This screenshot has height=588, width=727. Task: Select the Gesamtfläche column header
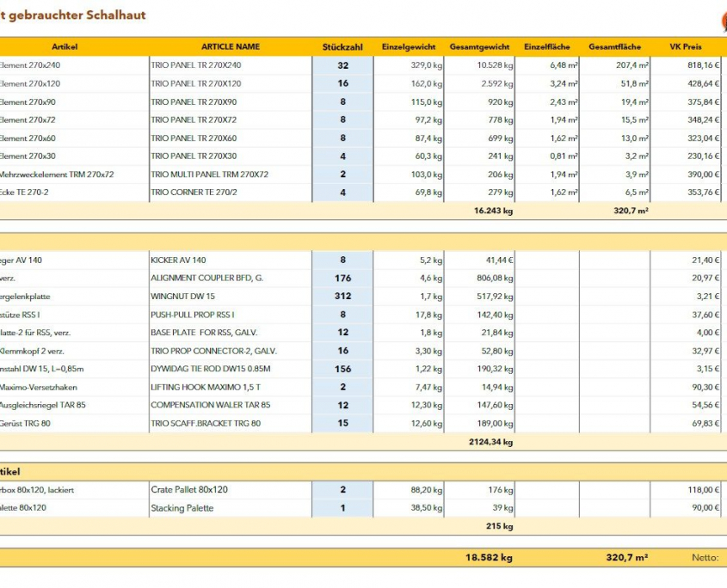(614, 46)
